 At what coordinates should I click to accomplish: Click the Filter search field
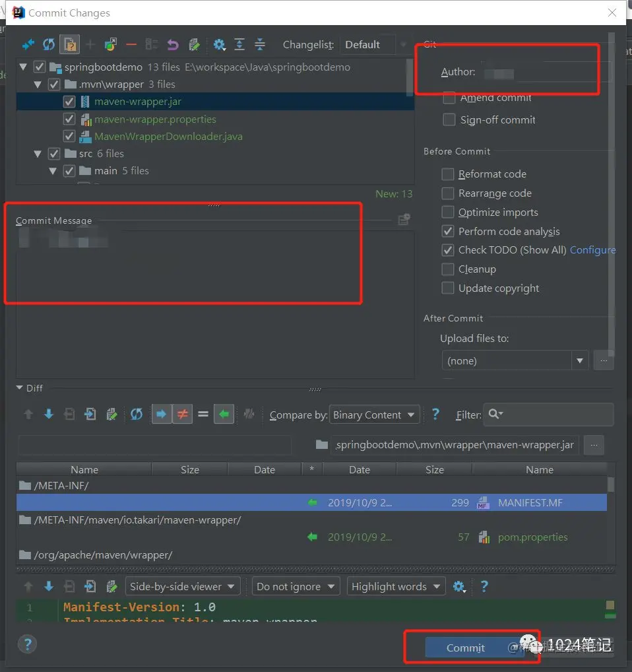548,415
